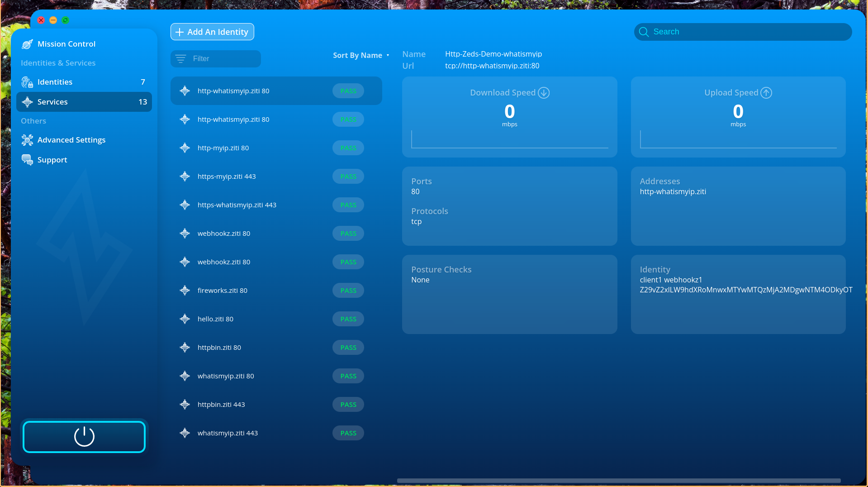Open the Sort By Name dropdown
The width and height of the screenshot is (868, 487).
coord(357,55)
